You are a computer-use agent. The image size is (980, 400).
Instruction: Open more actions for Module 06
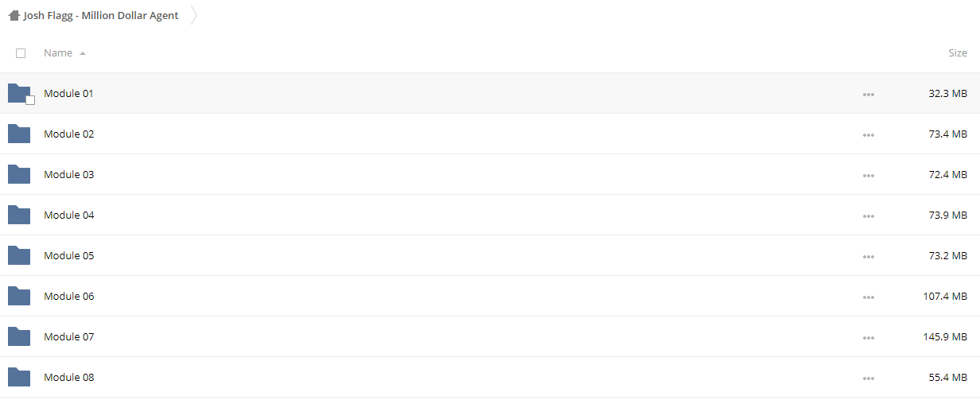[x=868, y=297]
